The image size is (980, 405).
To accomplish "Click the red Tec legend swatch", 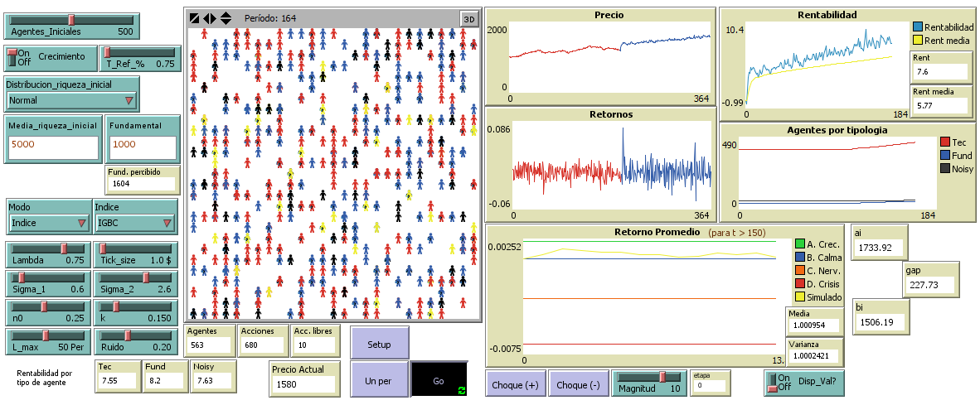I will [x=945, y=142].
